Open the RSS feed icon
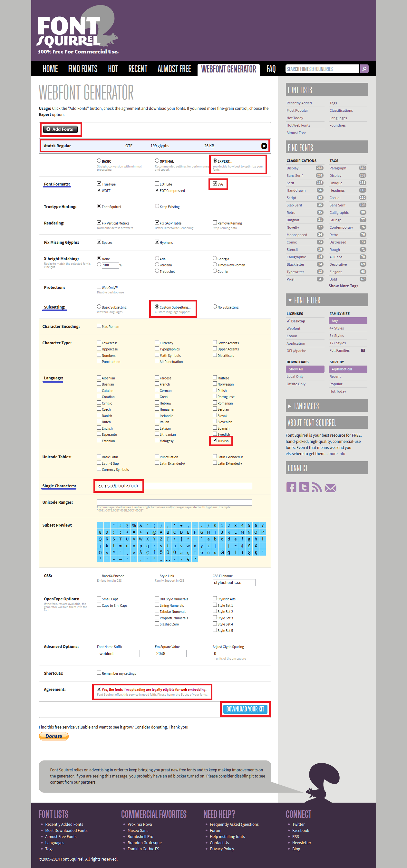This screenshot has height=868, width=407. [316, 487]
